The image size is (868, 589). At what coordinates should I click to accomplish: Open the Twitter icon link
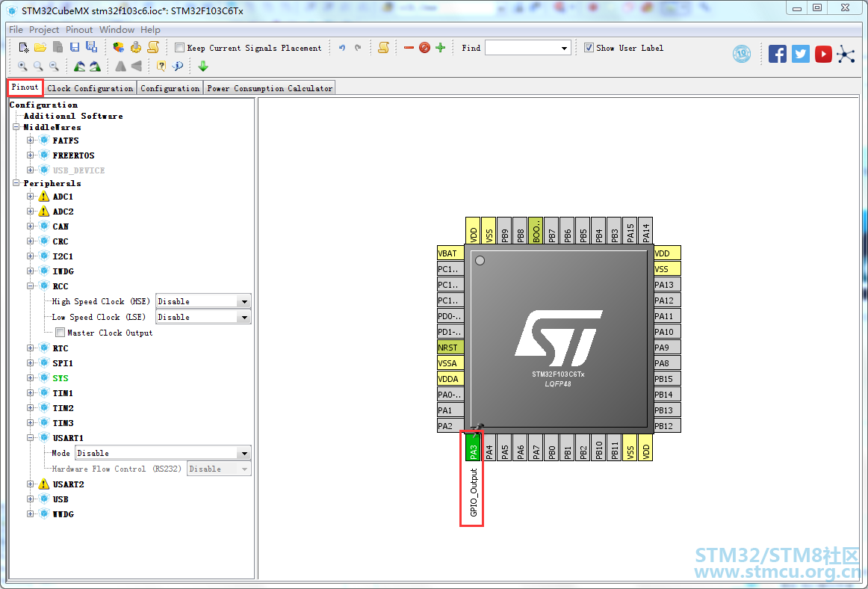[x=801, y=54]
